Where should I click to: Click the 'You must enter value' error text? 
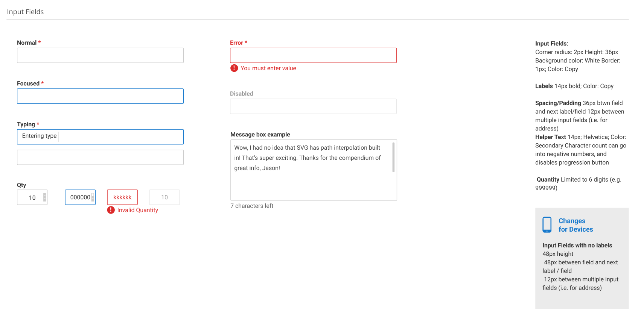268,68
